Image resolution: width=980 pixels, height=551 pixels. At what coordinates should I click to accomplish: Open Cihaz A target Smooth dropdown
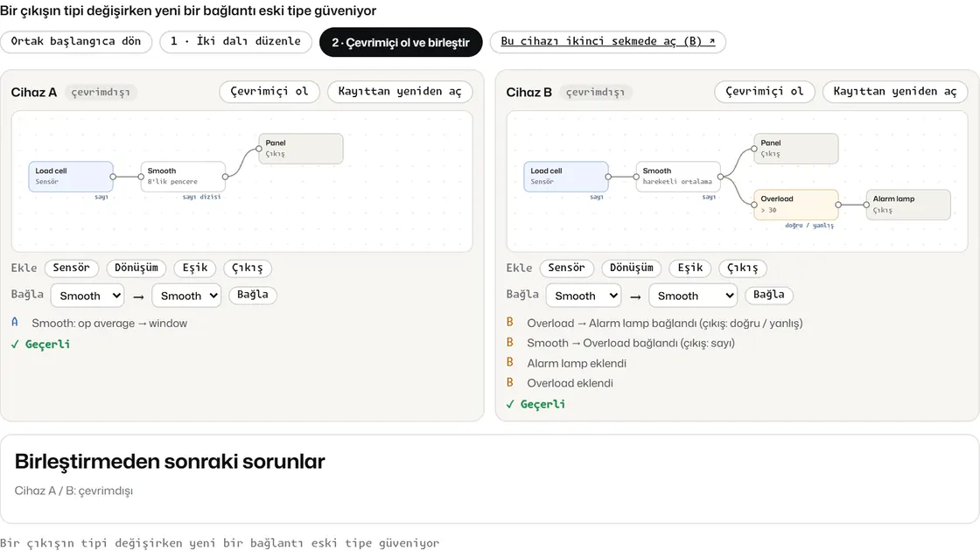coord(187,296)
